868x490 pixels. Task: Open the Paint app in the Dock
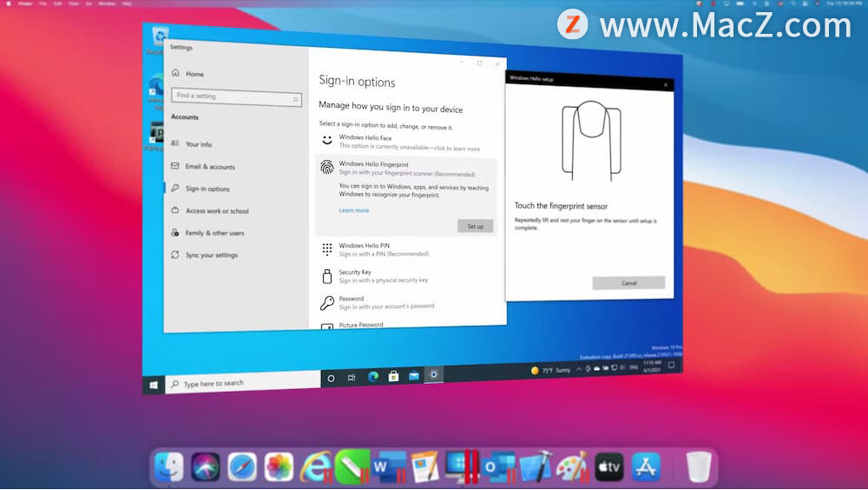pos(572,467)
